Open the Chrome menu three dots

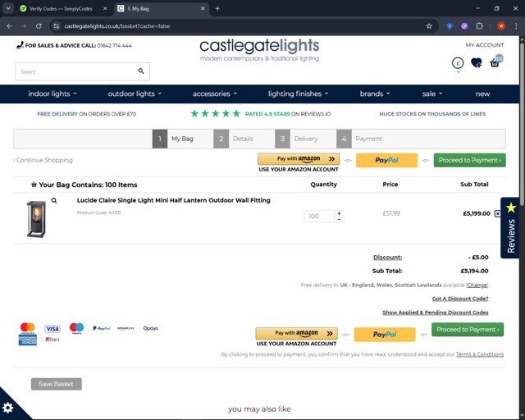click(x=516, y=26)
